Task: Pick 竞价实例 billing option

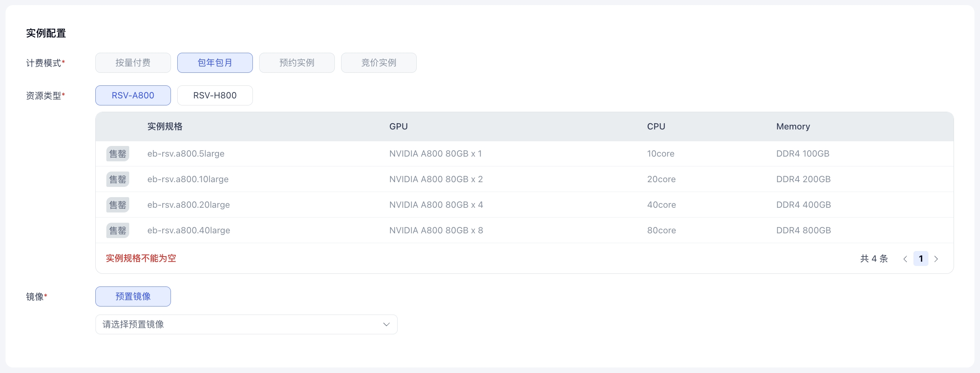Action: pyautogui.click(x=379, y=63)
